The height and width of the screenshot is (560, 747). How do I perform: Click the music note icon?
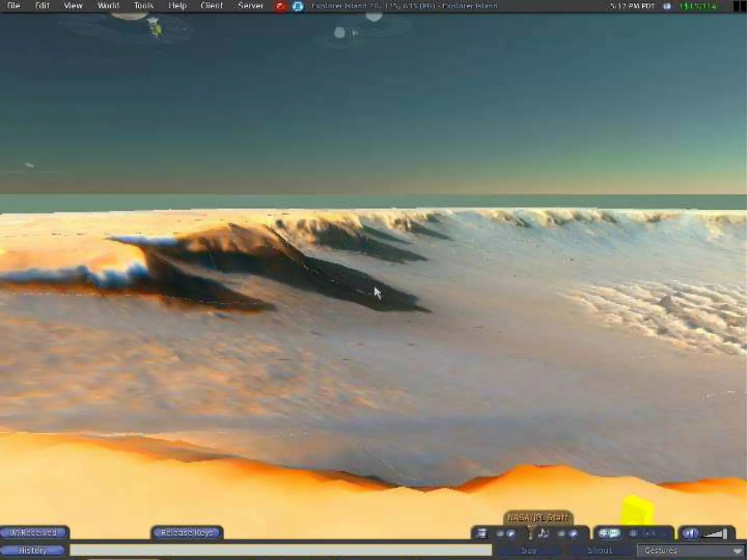coord(543,533)
